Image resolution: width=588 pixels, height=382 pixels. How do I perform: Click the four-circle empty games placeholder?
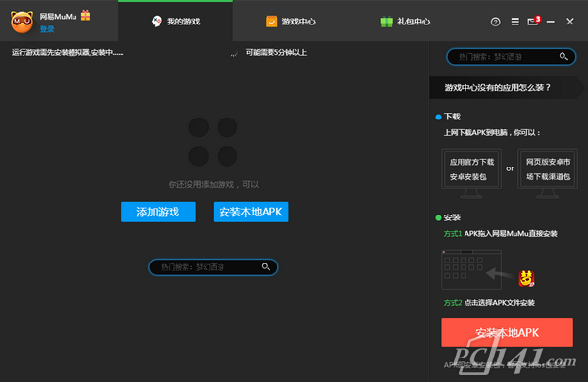(x=213, y=142)
